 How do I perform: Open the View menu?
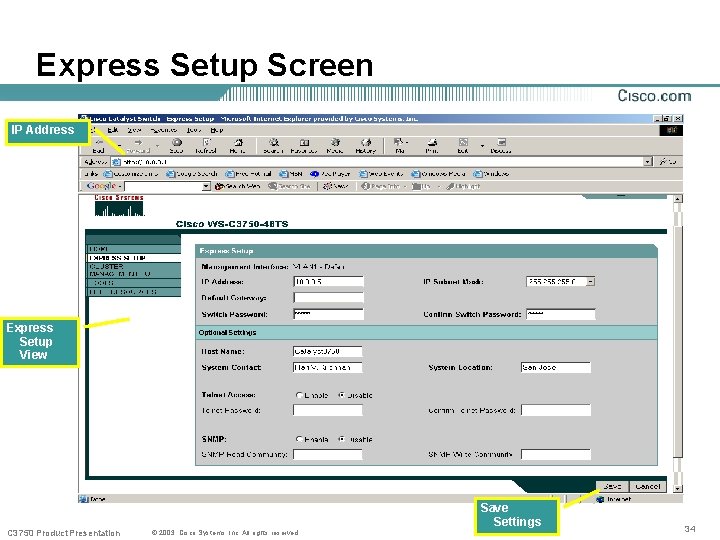coord(135,130)
